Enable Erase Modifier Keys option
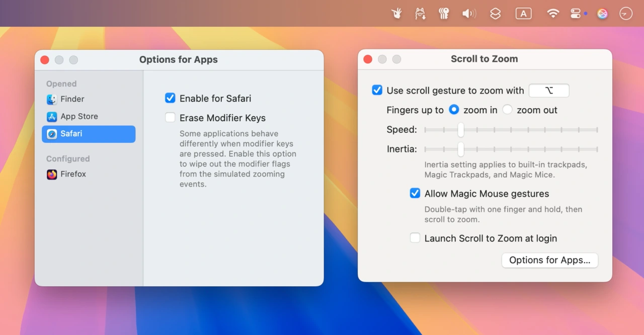Viewport: 644px width, 335px height. (x=170, y=118)
